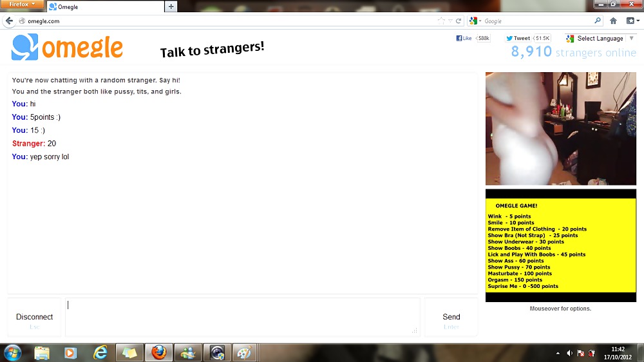This screenshot has width=644, height=362.
Task: Click the Send button
Action: (451, 317)
